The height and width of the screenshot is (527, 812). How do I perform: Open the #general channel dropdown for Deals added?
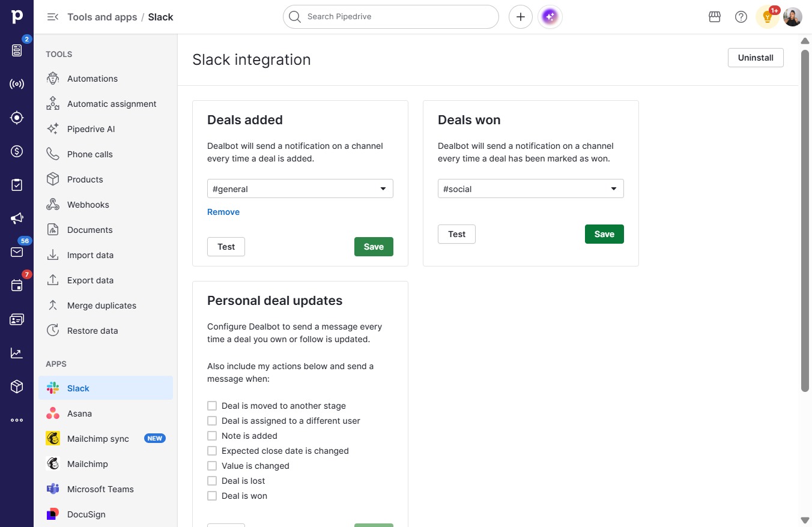300,188
